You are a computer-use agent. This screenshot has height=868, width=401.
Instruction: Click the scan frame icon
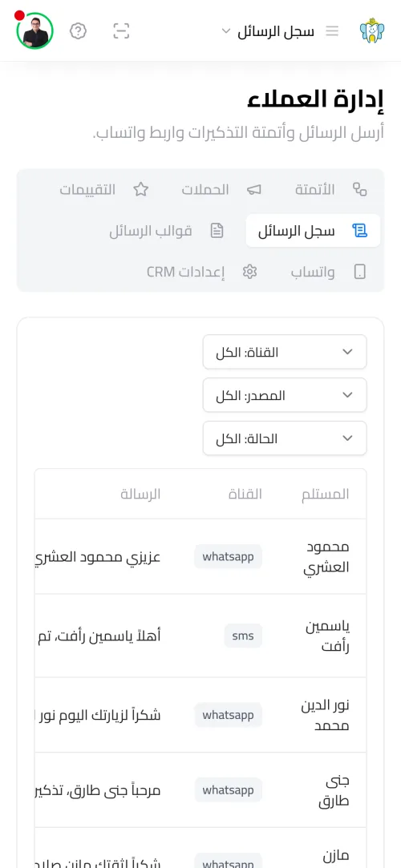pyautogui.click(x=121, y=31)
